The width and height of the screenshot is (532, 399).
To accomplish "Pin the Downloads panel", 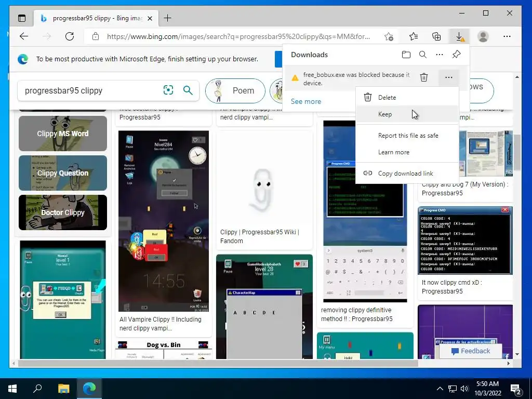I will [x=456, y=55].
